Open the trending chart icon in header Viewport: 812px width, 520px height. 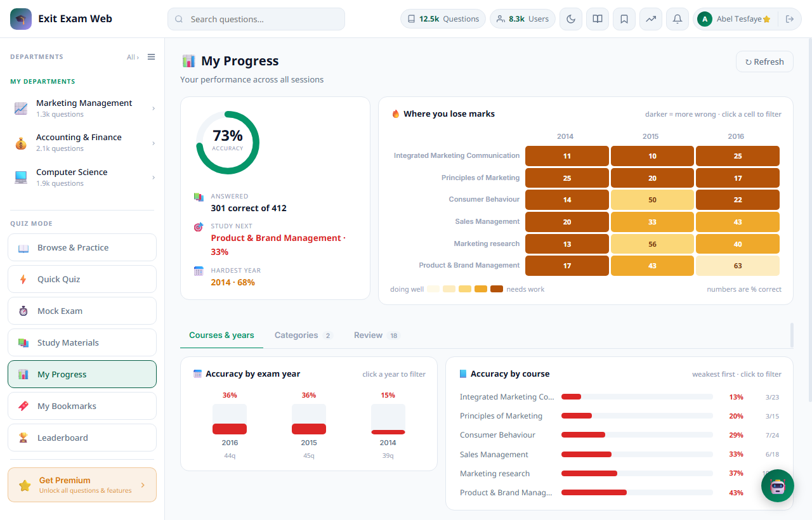651,19
